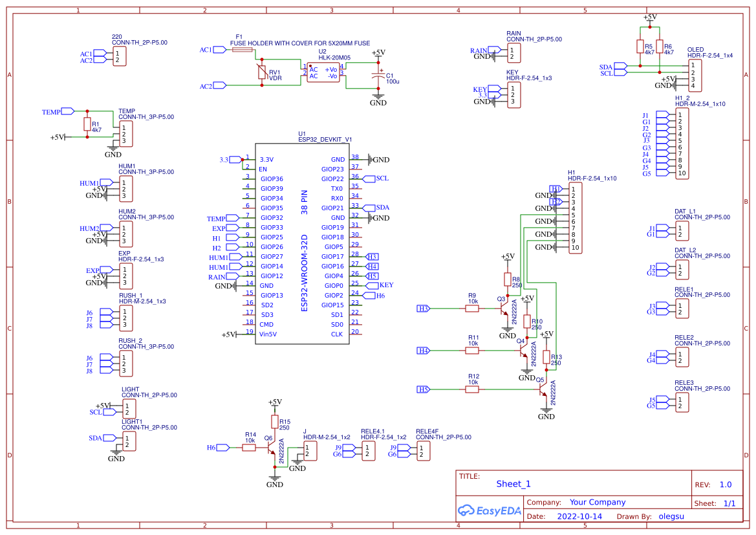756x535 pixels.
Task: Click the drawn-by name 'olegsu'
Action: click(671, 516)
